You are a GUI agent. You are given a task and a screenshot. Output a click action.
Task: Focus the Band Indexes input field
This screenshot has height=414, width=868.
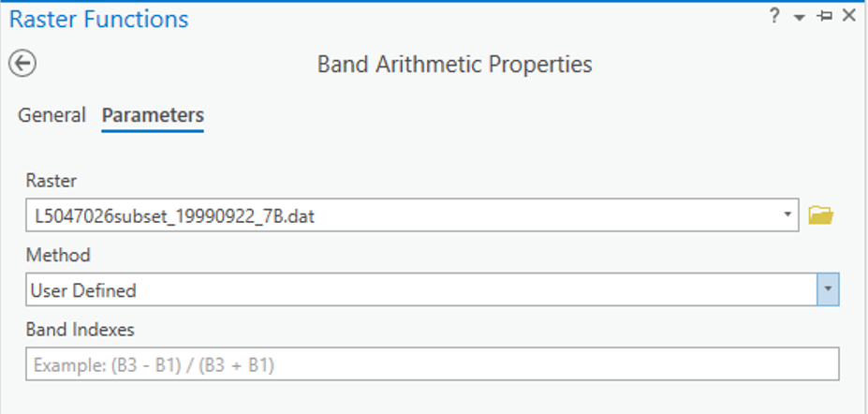(x=432, y=363)
